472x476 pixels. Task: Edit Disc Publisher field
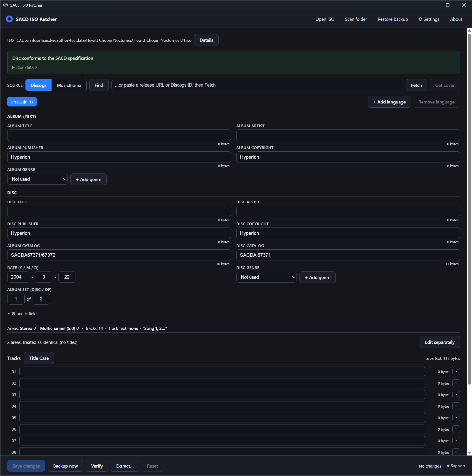click(119, 233)
